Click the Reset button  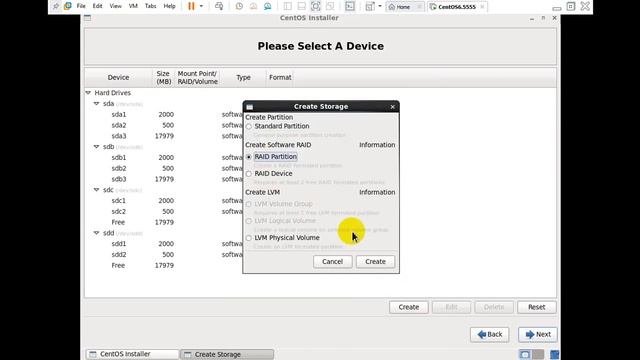pos(537,307)
